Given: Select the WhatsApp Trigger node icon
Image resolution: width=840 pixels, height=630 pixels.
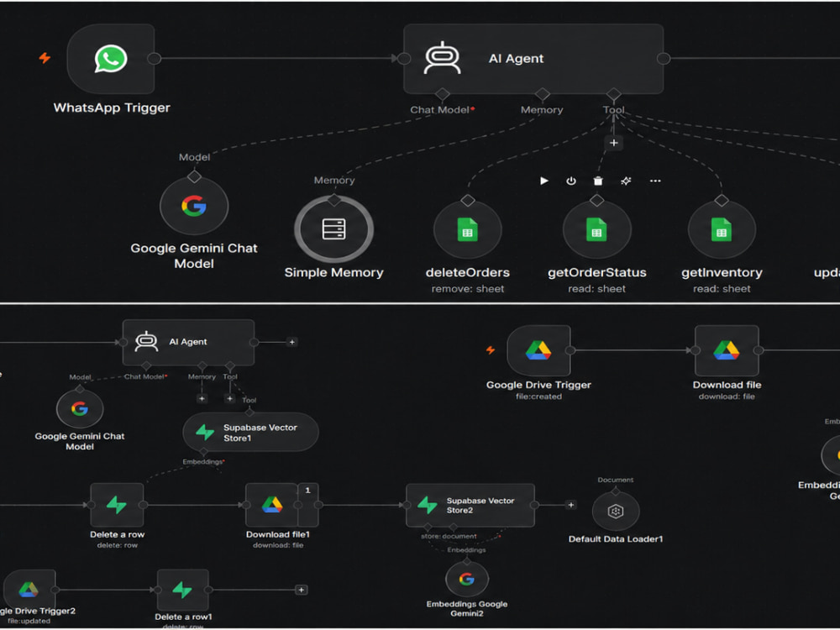Looking at the screenshot, I should click(x=111, y=59).
